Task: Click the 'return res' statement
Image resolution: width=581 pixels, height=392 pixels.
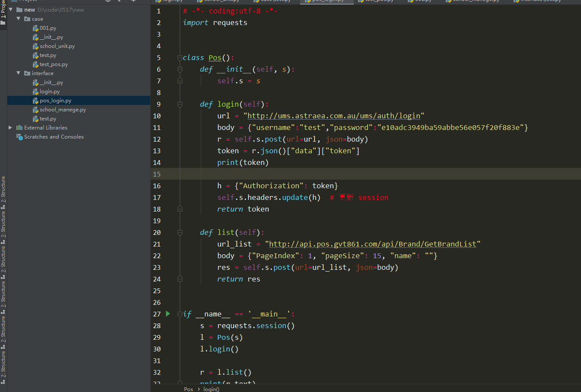Action: click(x=239, y=279)
